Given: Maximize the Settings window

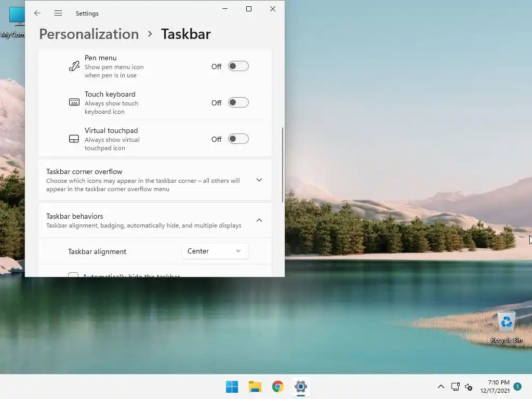Looking at the screenshot, I should (x=249, y=9).
